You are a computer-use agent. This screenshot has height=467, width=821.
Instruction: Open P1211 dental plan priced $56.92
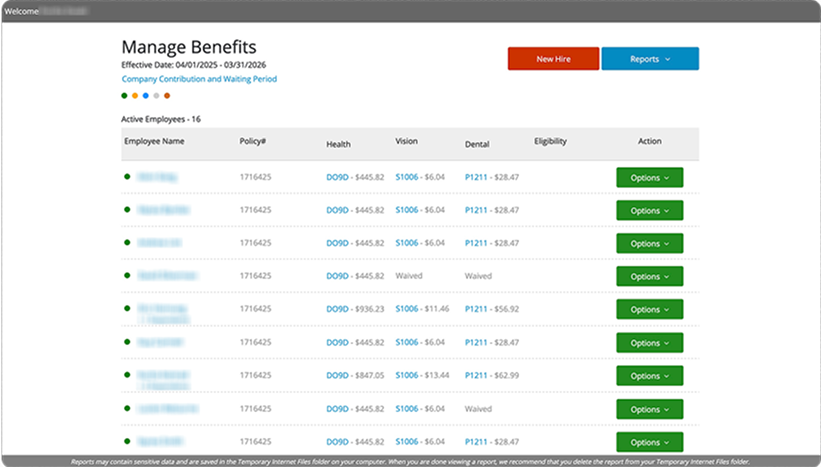pos(476,309)
